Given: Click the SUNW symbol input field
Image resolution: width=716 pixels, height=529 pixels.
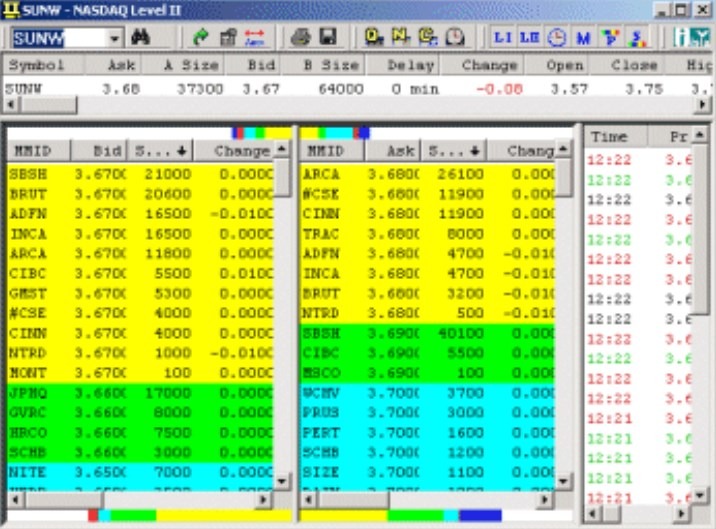Looking at the screenshot, I should [59, 38].
